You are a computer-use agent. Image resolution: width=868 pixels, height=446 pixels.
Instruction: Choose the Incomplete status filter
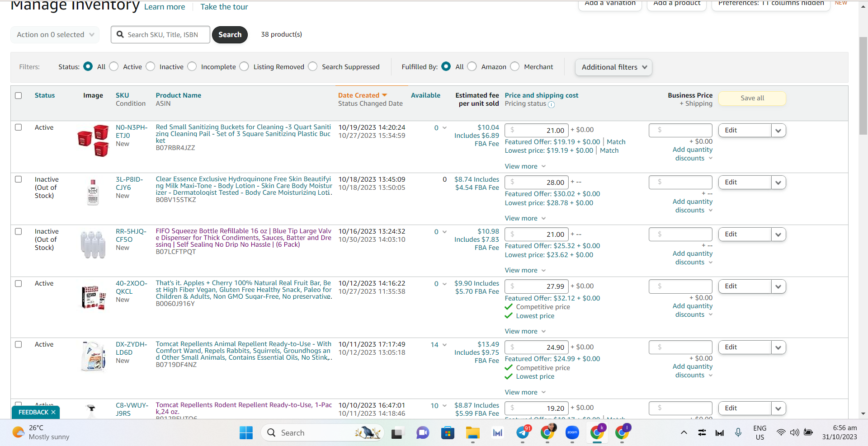(x=192, y=66)
